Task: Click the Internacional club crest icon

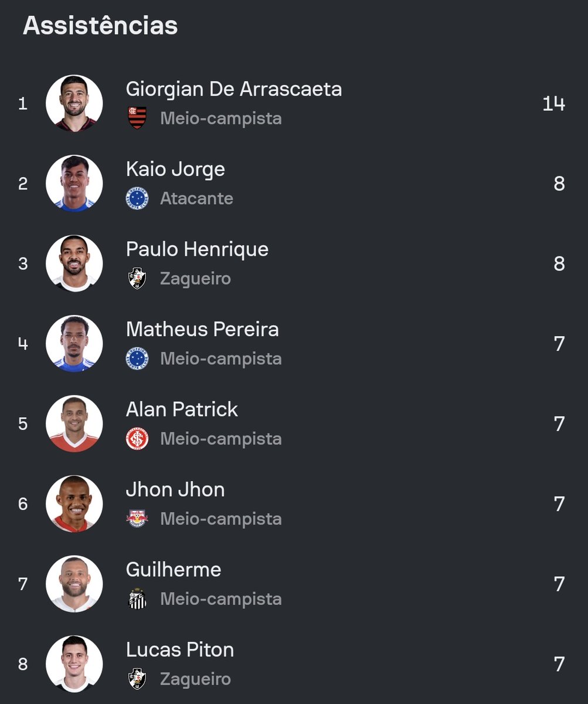Action: (x=137, y=439)
